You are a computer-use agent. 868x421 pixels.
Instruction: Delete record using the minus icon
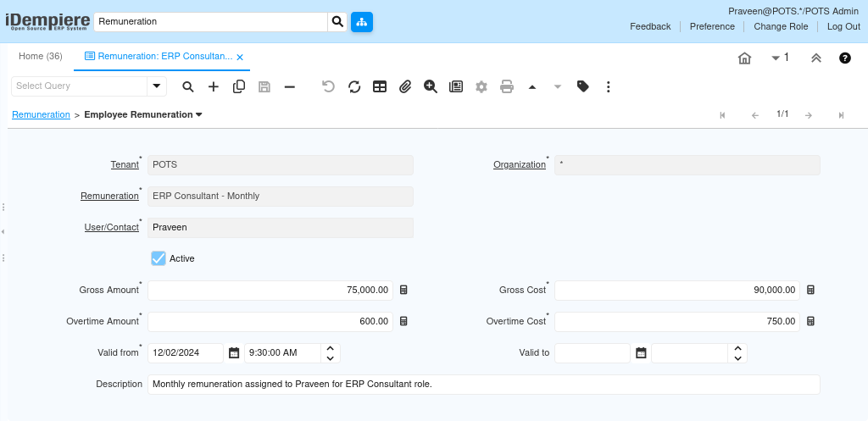[290, 87]
